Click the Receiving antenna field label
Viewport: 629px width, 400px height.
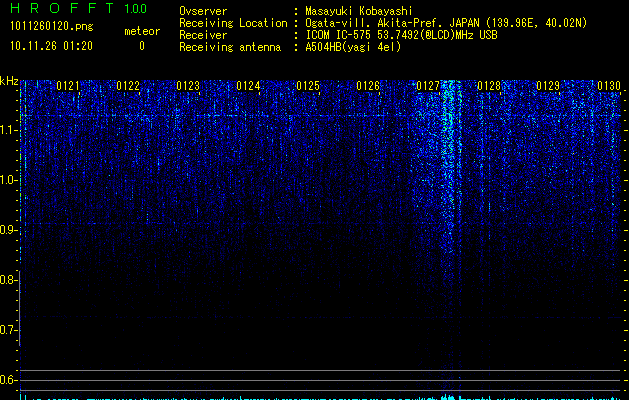tap(230, 47)
